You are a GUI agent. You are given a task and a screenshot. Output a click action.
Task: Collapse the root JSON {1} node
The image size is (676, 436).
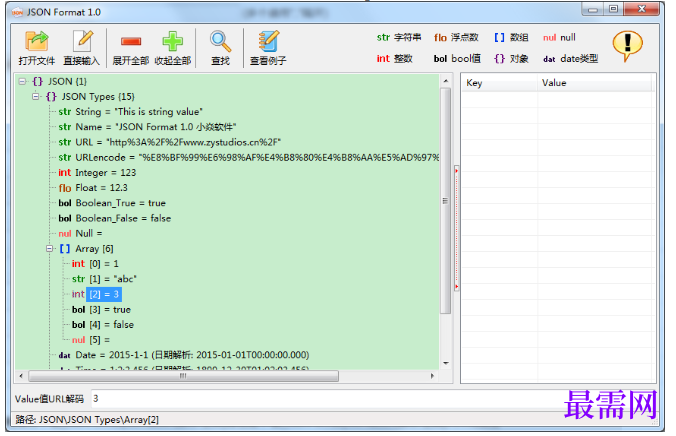tap(22, 81)
